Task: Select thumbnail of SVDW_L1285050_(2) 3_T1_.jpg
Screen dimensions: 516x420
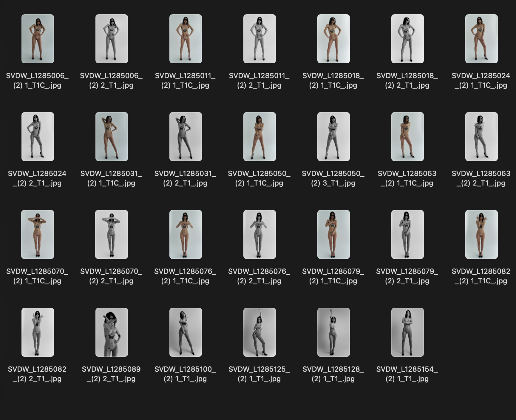Action: (x=333, y=137)
